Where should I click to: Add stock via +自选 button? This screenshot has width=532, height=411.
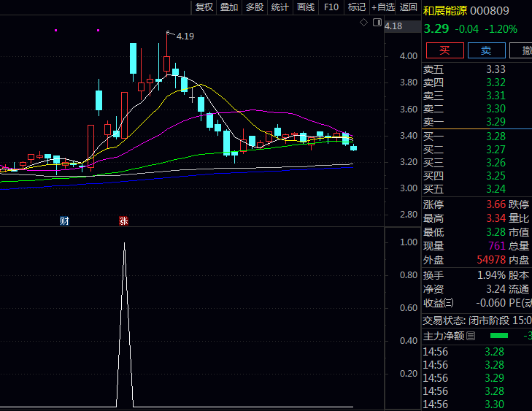point(383,7)
